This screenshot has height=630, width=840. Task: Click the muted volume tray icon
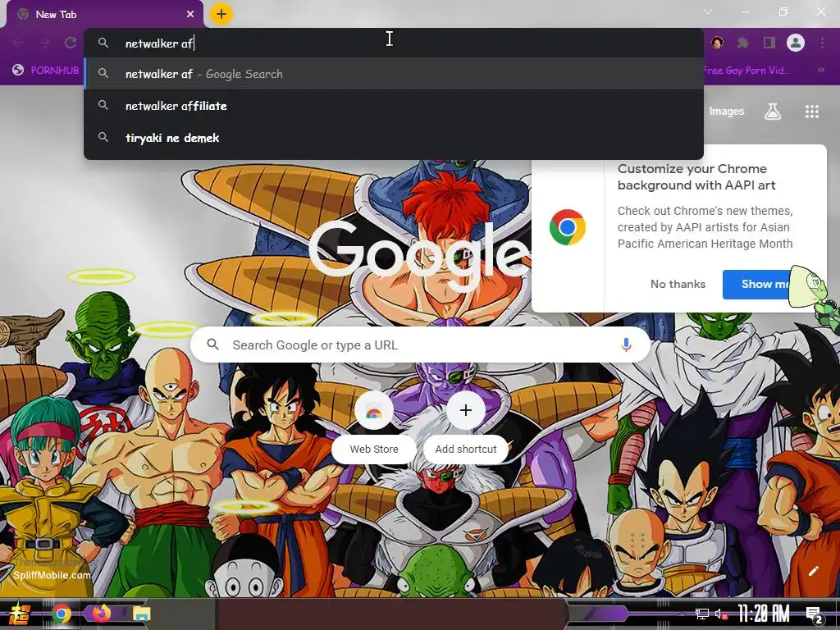point(721,614)
